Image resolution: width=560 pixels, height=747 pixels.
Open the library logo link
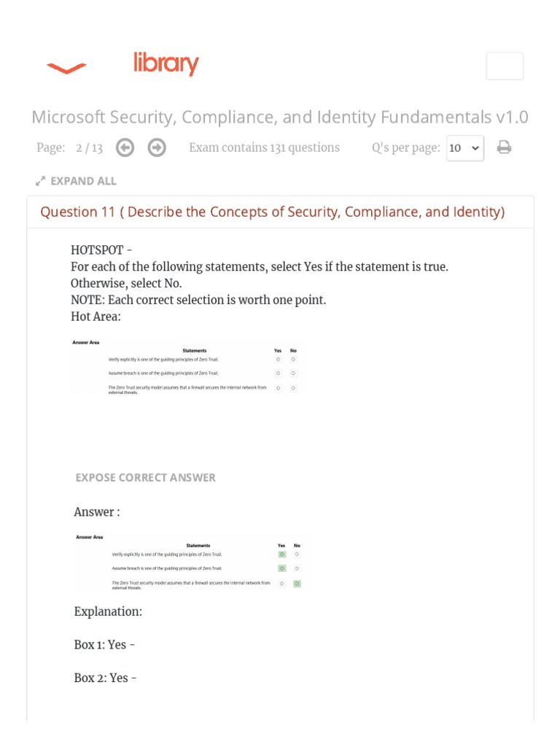pos(166,64)
